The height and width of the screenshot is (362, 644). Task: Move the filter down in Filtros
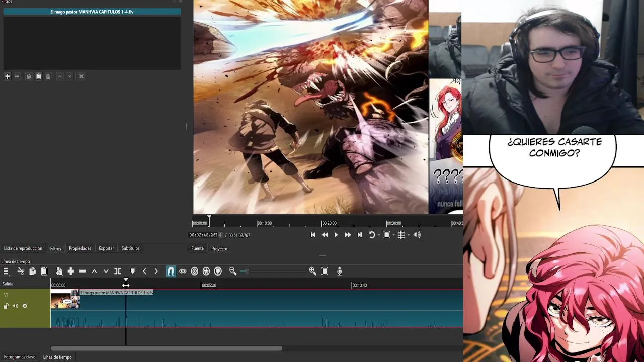(x=70, y=76)
